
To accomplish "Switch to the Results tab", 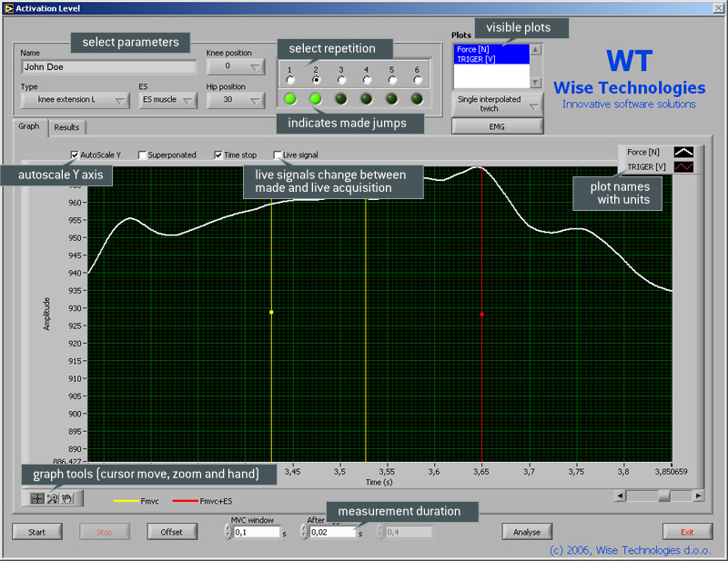I will [x=66, y=127].
